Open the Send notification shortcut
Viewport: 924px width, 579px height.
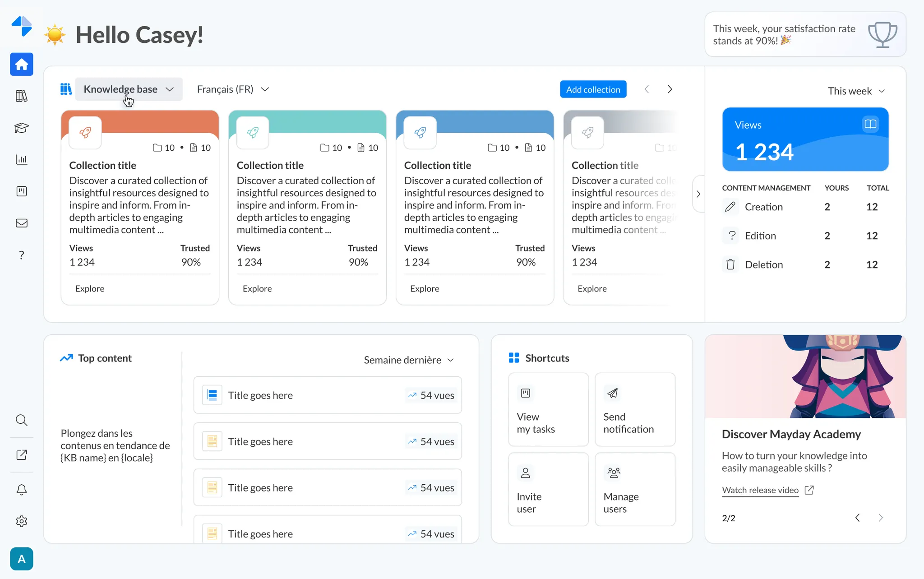[635, 409]
